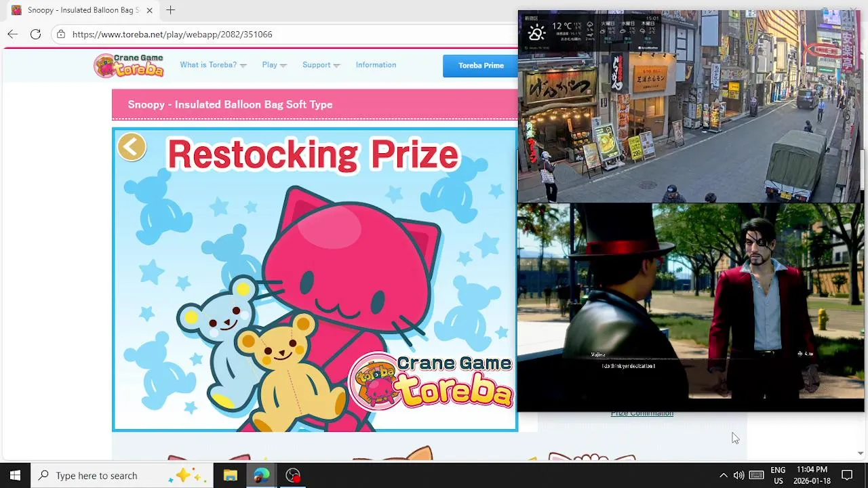
Task: Open File Explorer from taskbar
Action: pos(230,475)
